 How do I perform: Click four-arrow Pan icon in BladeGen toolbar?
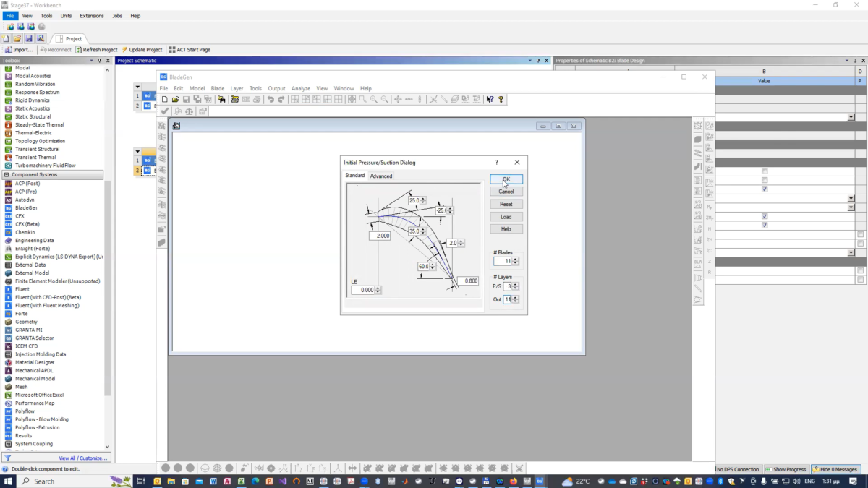(398, 99)
